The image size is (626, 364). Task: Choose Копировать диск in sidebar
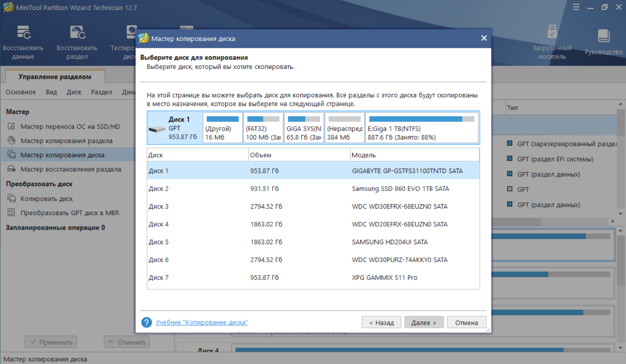(x=47, y=198)
